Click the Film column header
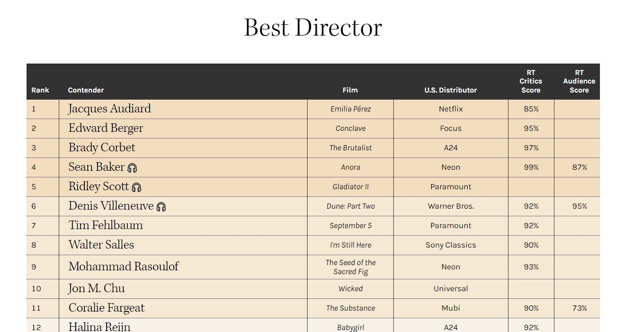This screenshot has height=332, width=644. 350,90
